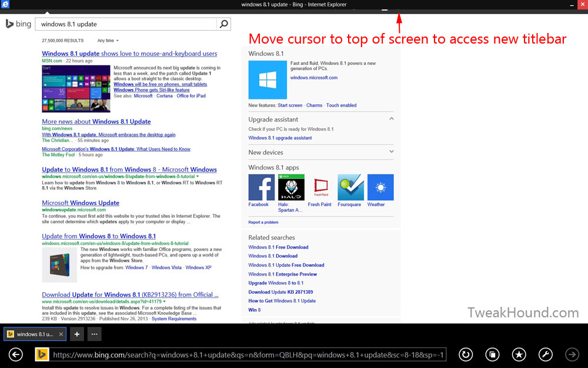588x368 pixels.
Task: Open 'Windows will be free on phones, small tablets'
Action: click(160, 84)
